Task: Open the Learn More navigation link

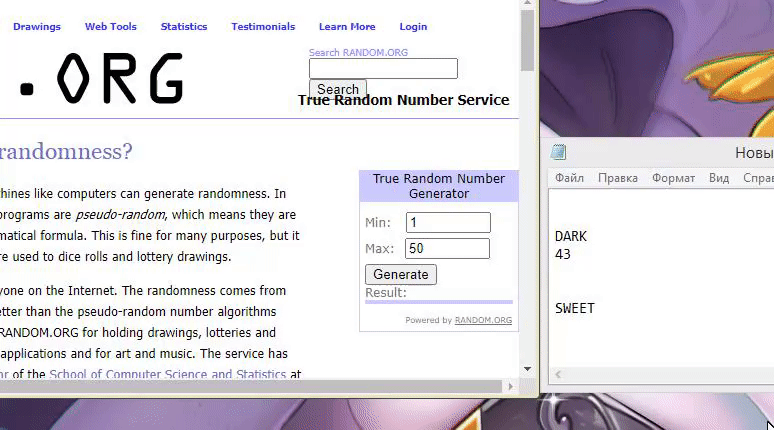Action: click(347, 27)
